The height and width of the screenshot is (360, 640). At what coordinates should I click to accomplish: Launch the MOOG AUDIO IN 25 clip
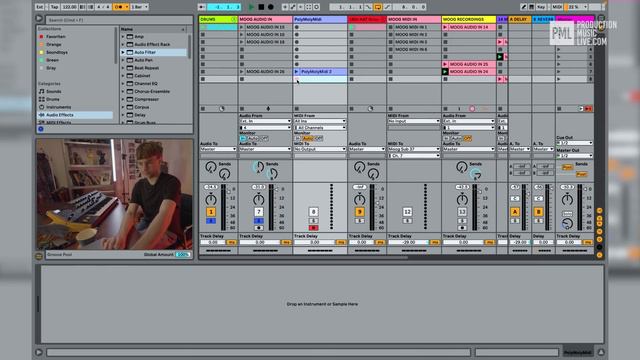pyautogui.click(x=445, y=64)
